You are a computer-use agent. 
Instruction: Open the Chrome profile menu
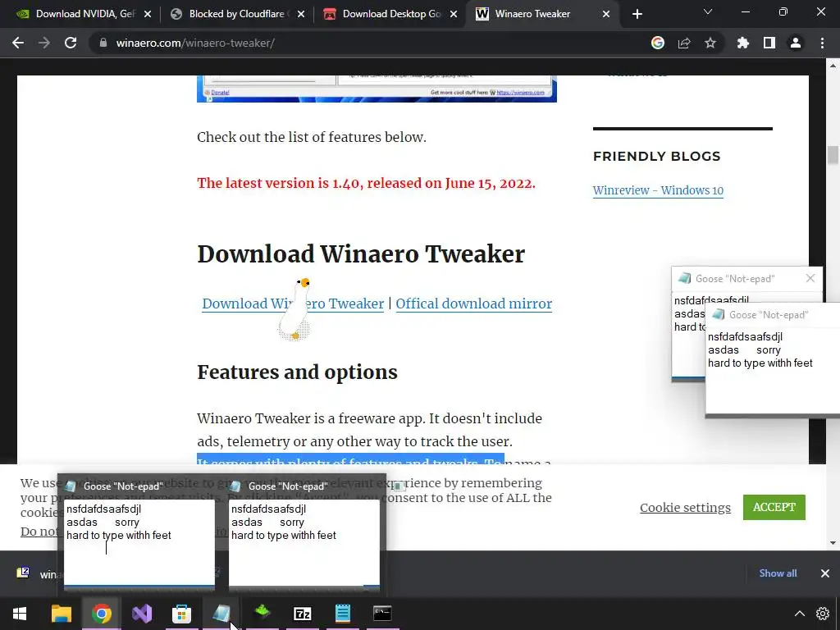coord(796,43)
